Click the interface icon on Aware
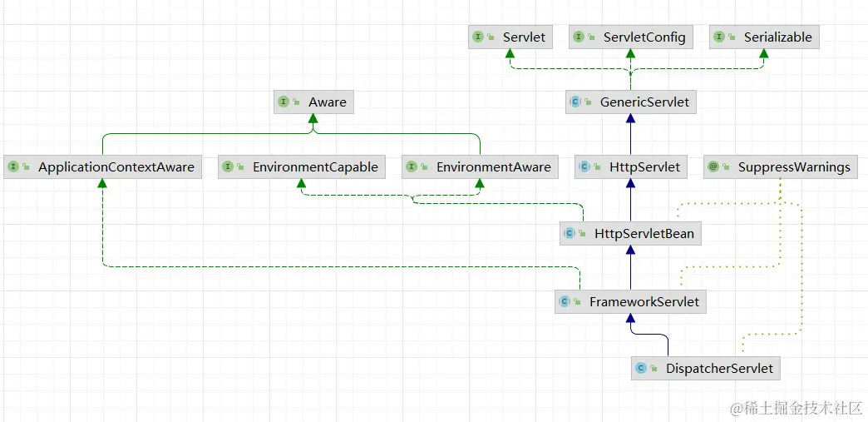The width and height of the screenshot is (868, 422). [x=284, y=102]
